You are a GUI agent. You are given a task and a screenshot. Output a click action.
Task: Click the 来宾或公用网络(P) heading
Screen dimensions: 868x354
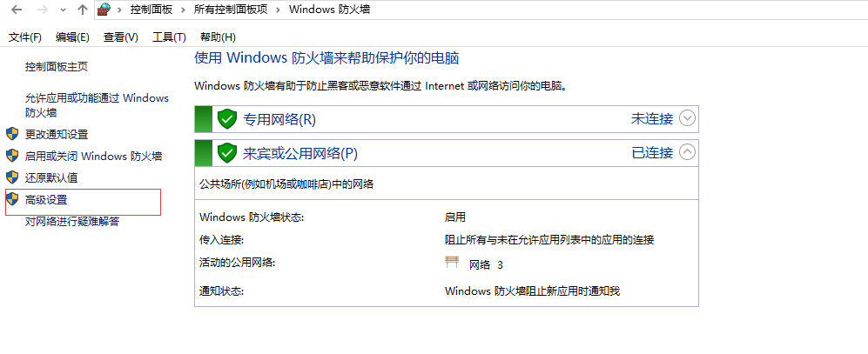click(x=300, y=153)
